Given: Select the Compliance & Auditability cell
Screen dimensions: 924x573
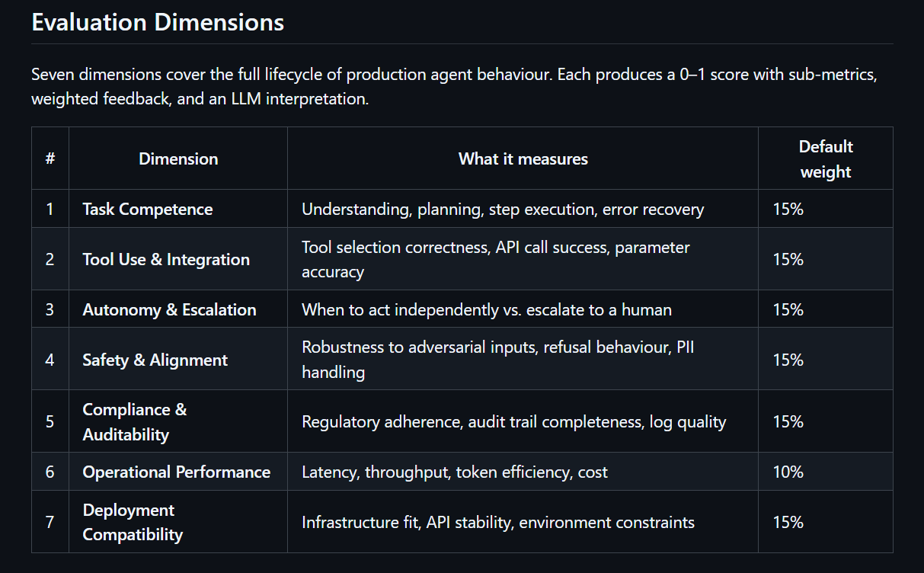Looking at the screenshot, I should point(135,421).
